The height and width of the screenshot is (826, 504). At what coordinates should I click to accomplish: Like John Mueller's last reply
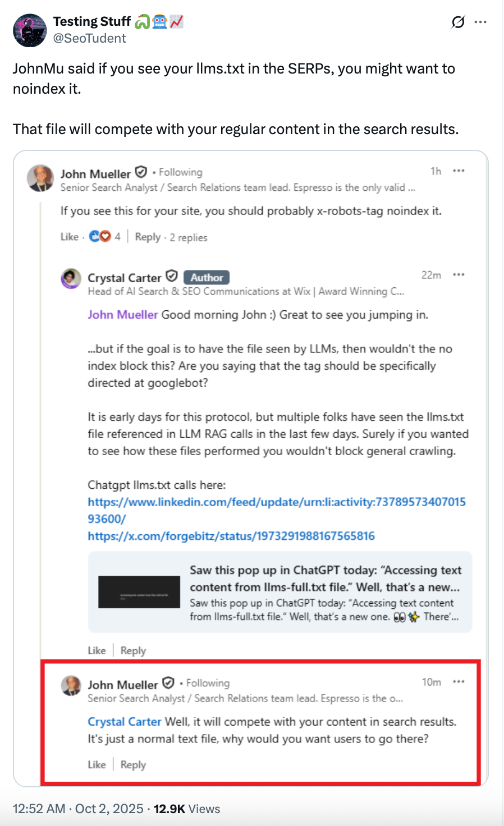click(x=97, y=764)
